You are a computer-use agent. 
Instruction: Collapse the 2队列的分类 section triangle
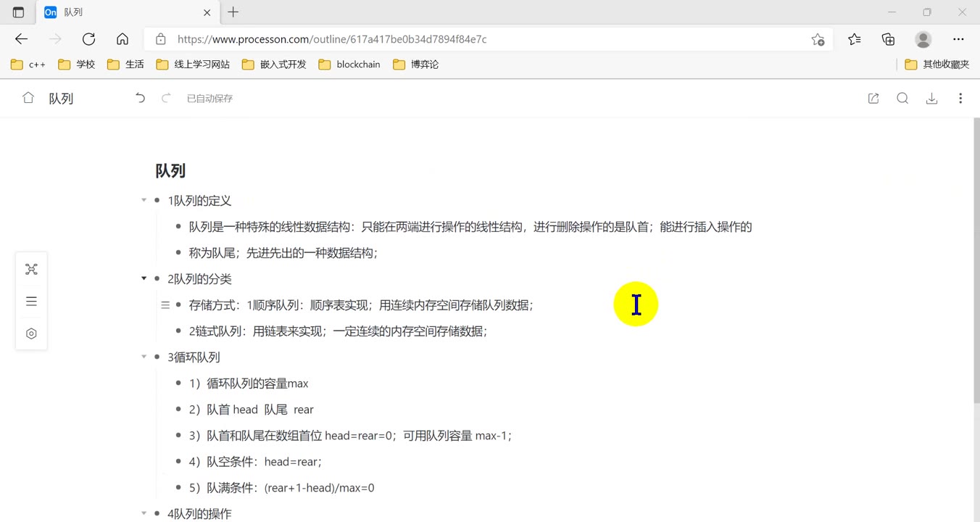(144, 278)
